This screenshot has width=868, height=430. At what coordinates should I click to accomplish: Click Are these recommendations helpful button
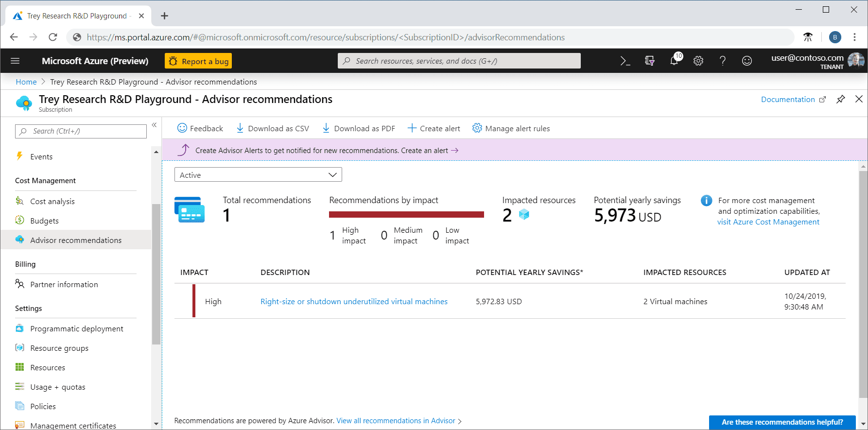click(782, 422)
